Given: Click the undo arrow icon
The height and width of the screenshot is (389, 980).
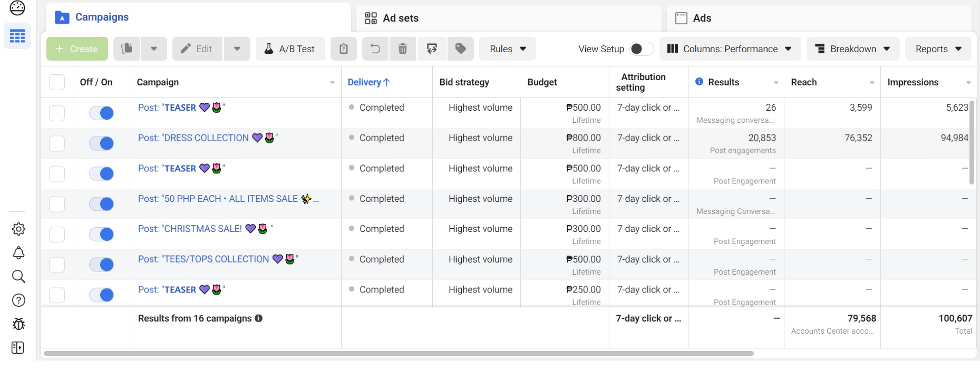Looking at the screenshot, I should pyautogui.click(x=375, y=49).
